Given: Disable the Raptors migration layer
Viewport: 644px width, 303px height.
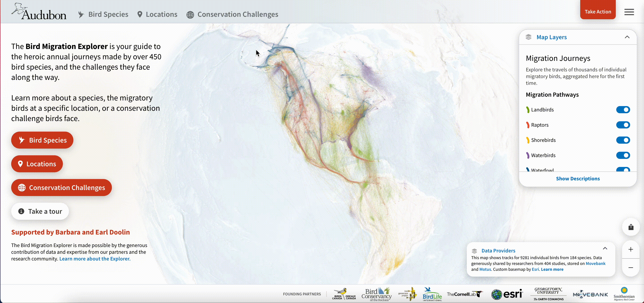Looking at the screenshot, I should pos(623,125).
